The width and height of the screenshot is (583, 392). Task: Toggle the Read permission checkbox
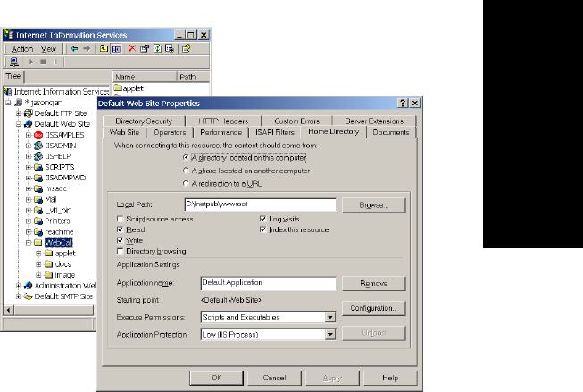[x=121, y=229]
